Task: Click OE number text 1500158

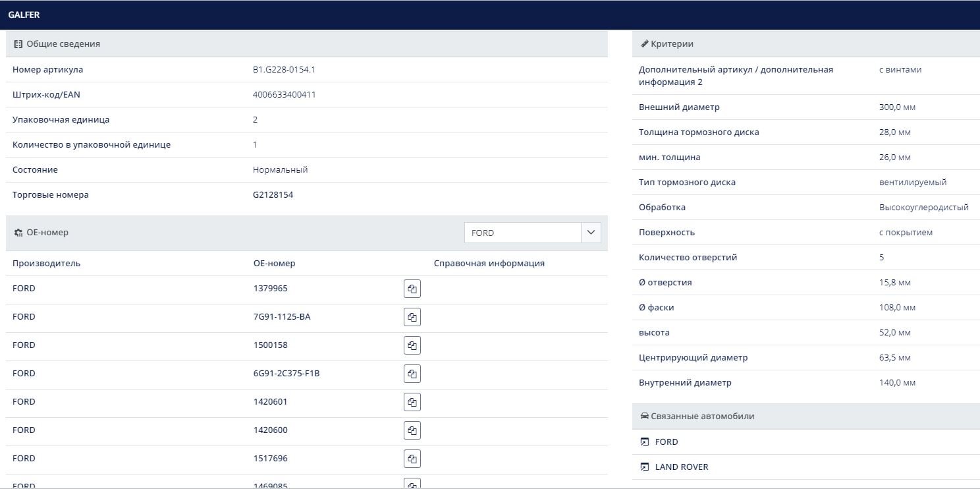Action: [x=270, y=345]
